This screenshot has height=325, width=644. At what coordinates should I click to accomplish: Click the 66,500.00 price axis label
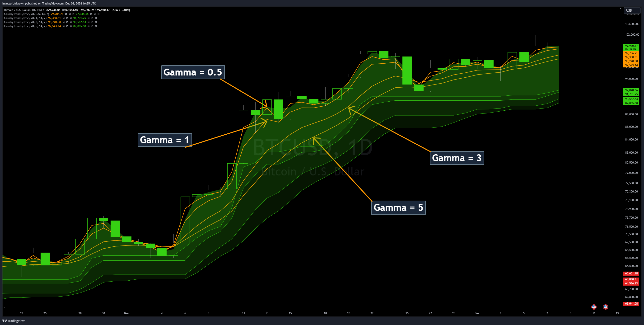coord(631,266)
